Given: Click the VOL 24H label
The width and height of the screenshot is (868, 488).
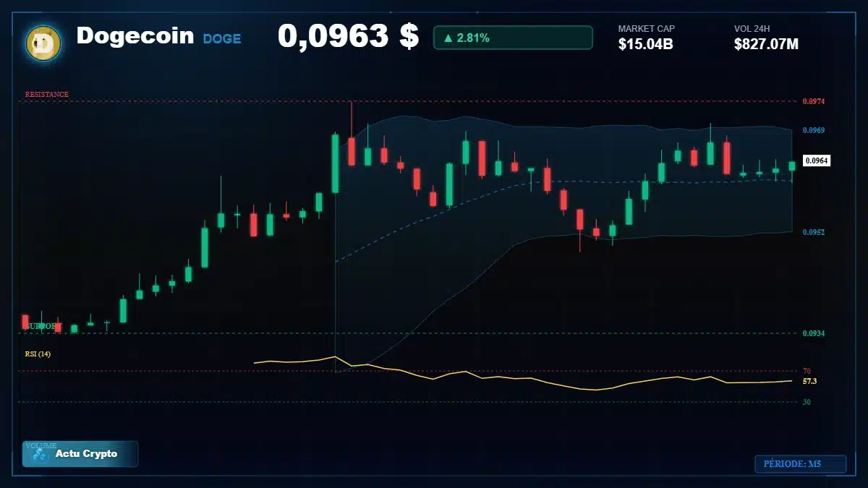Looking at the screenshot, I should click(752, 29).
